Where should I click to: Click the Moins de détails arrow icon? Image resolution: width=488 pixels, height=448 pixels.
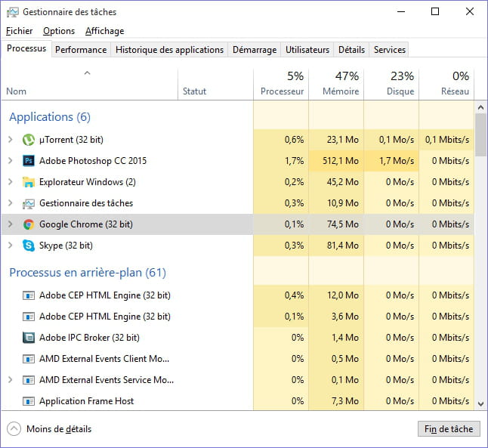14,429
